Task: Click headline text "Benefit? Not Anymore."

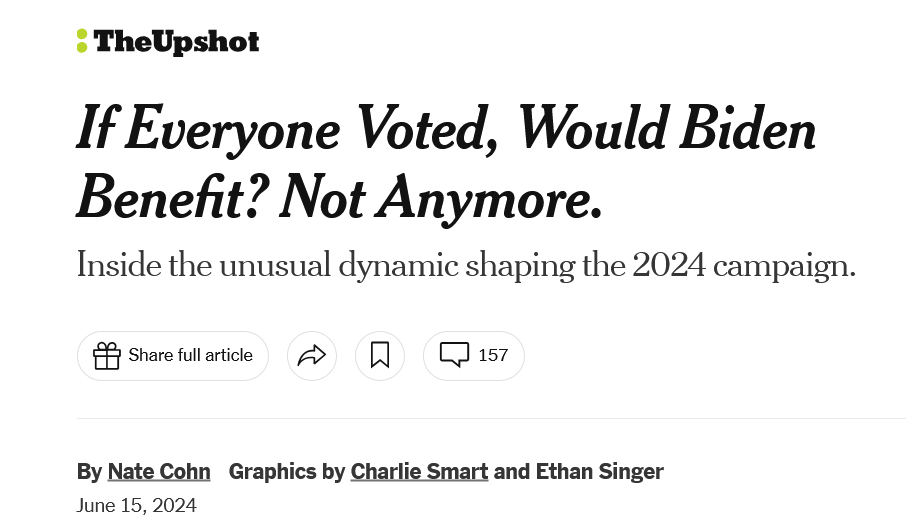Action: tap(340, 196)
